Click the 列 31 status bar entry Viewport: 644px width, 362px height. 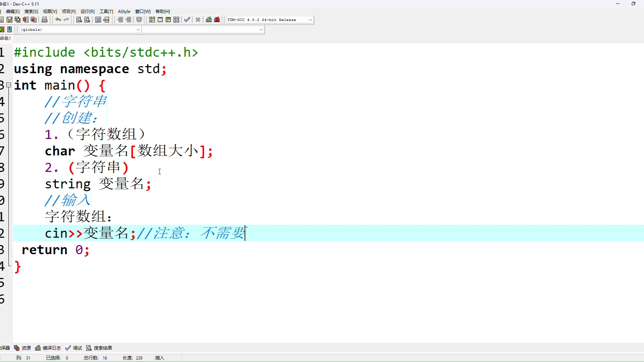pos(23,358)
